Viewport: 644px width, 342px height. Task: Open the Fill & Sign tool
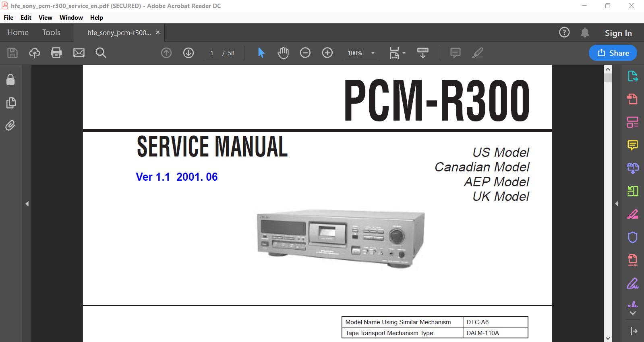633,214
